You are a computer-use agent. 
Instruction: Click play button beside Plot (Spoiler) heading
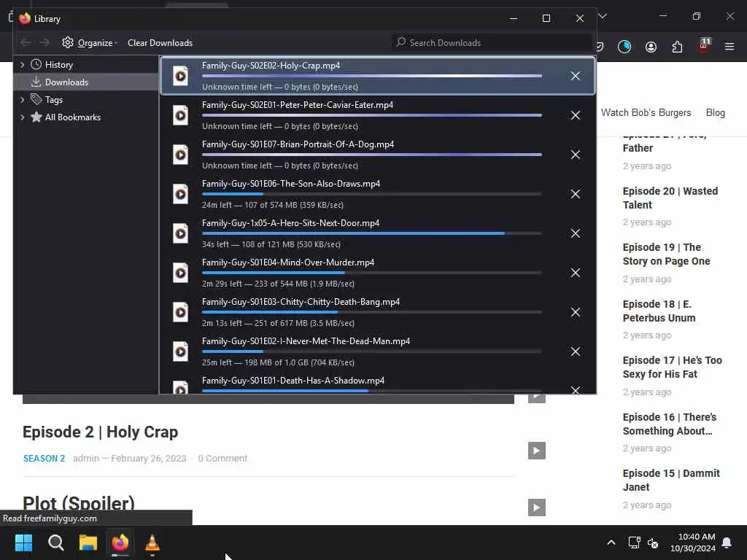click(536, 507)
